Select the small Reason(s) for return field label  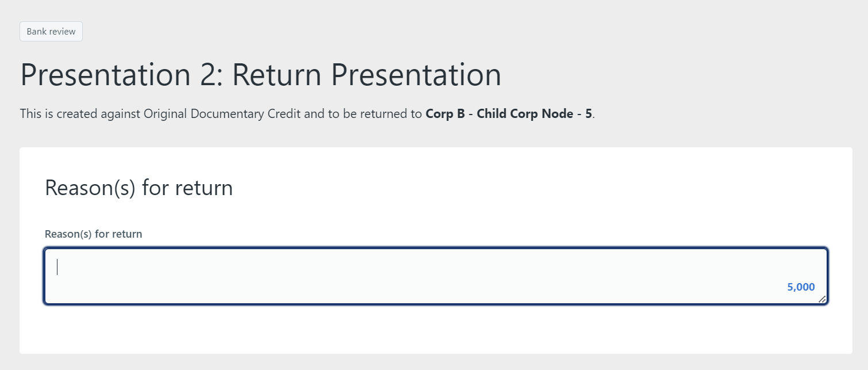93,234
